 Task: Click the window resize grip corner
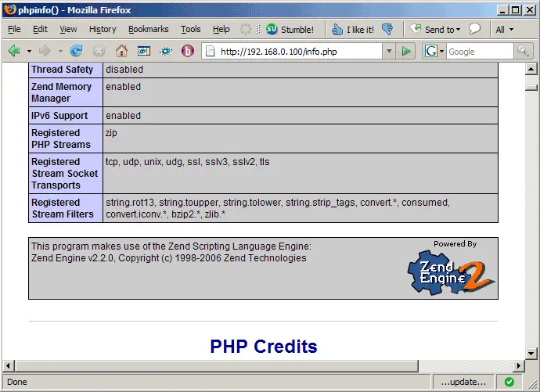pyautogui.click(x=533, y=385)
